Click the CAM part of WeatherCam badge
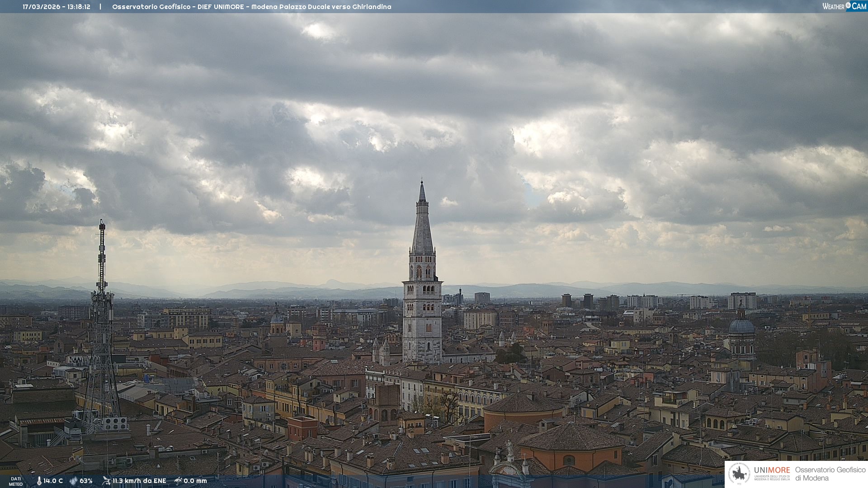The image size is (868, 488). [x=859, y=6]
